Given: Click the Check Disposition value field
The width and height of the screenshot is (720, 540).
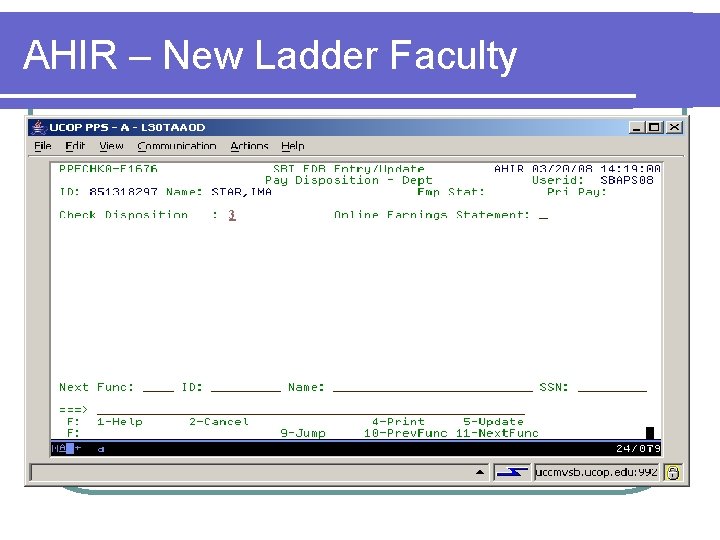Looking at the screenshot, I should [x=232, y=215].
